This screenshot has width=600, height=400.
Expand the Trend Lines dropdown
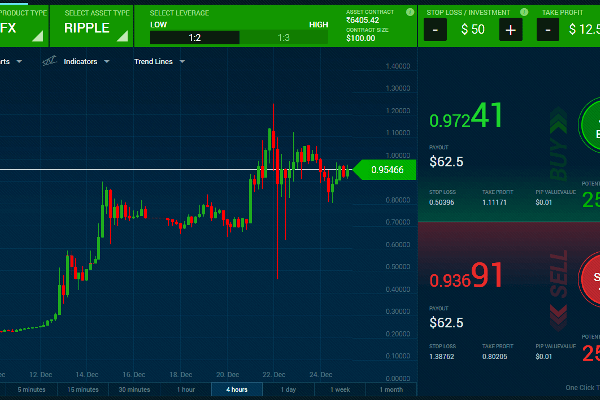[x=158, y=61]
